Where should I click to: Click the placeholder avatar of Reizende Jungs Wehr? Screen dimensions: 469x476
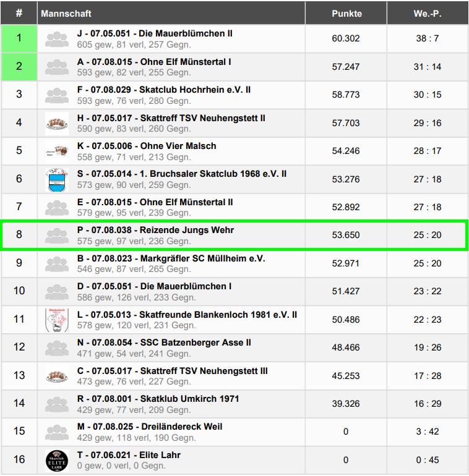coord(57,236)
